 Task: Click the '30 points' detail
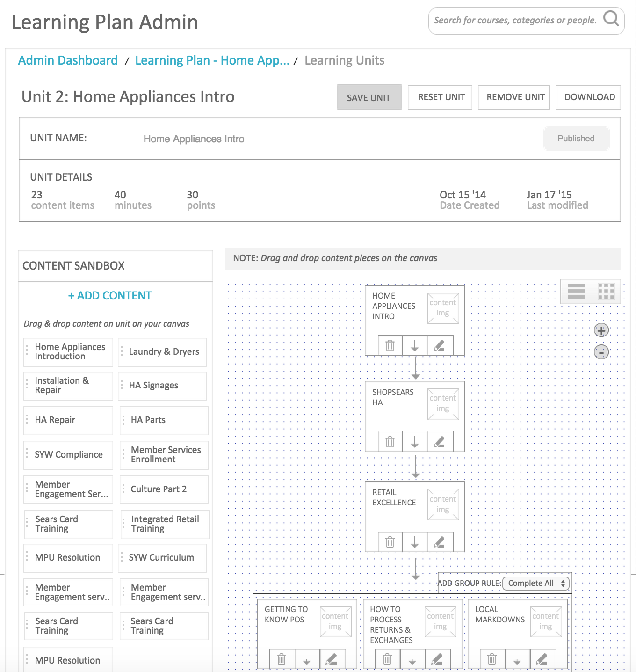click(201, 200)
